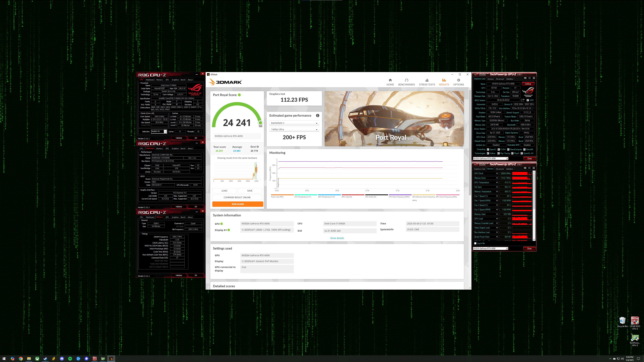Viewport: 644px width, 362px height.
Task: Click the SAVE result button
Action: pos(250,191)
